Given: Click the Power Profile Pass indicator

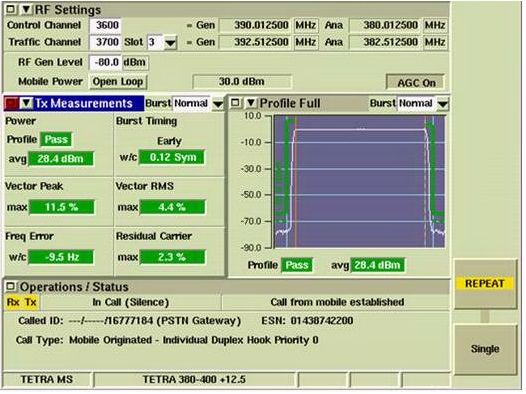Looking at the screenshot, I should (x=56, y=139).
